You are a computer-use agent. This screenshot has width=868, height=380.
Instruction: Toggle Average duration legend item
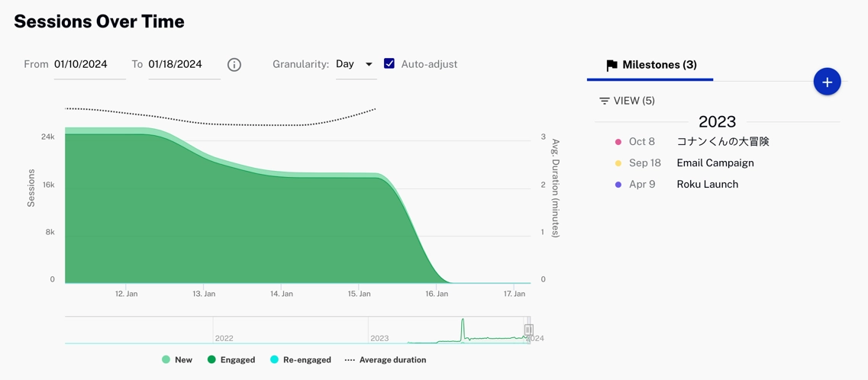coord(386,359)
